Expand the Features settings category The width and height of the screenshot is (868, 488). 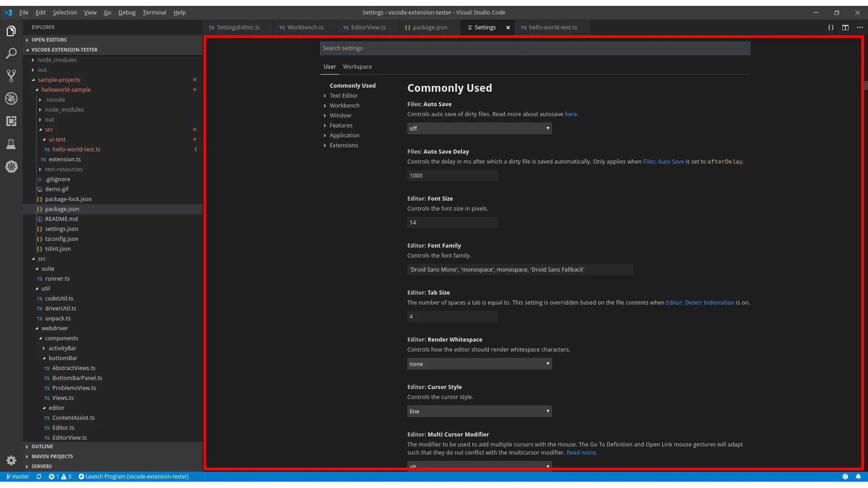tap(341, 126)
